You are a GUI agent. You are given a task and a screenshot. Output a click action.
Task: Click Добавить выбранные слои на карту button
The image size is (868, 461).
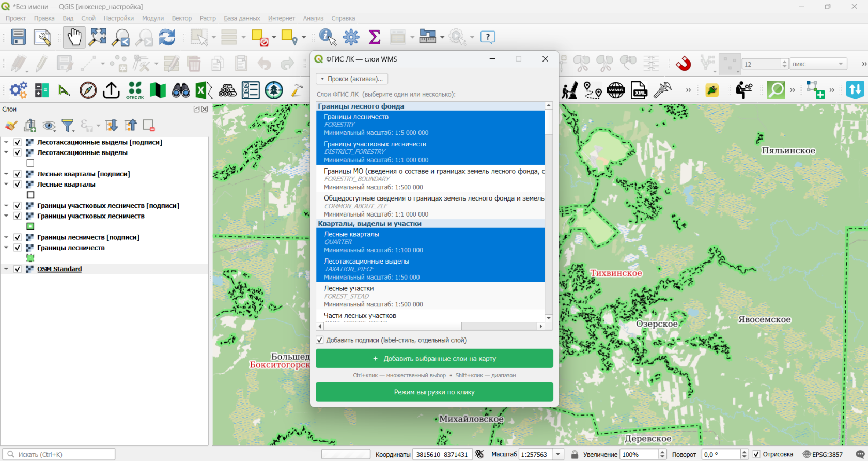(435, 359)
